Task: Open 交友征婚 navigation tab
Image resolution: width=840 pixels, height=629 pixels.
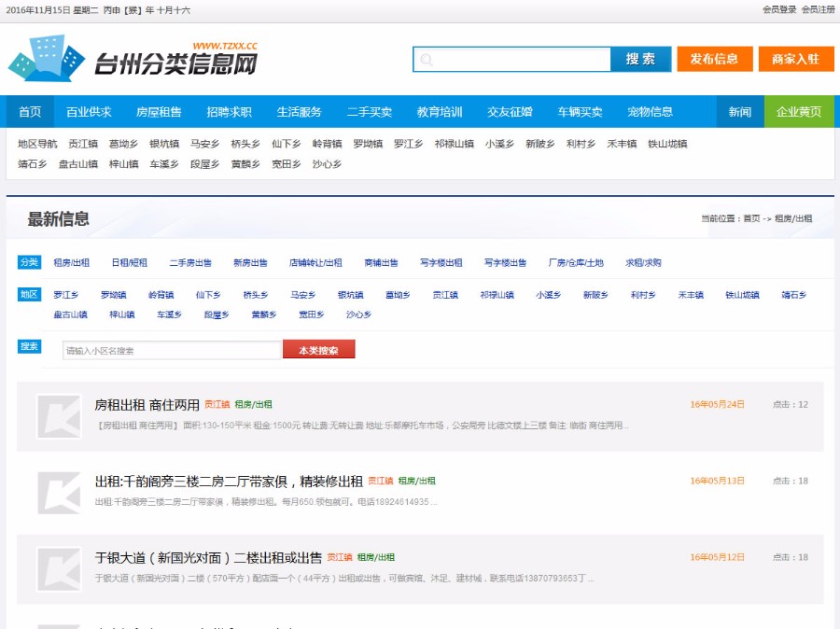Action: [x=510, y=111]
